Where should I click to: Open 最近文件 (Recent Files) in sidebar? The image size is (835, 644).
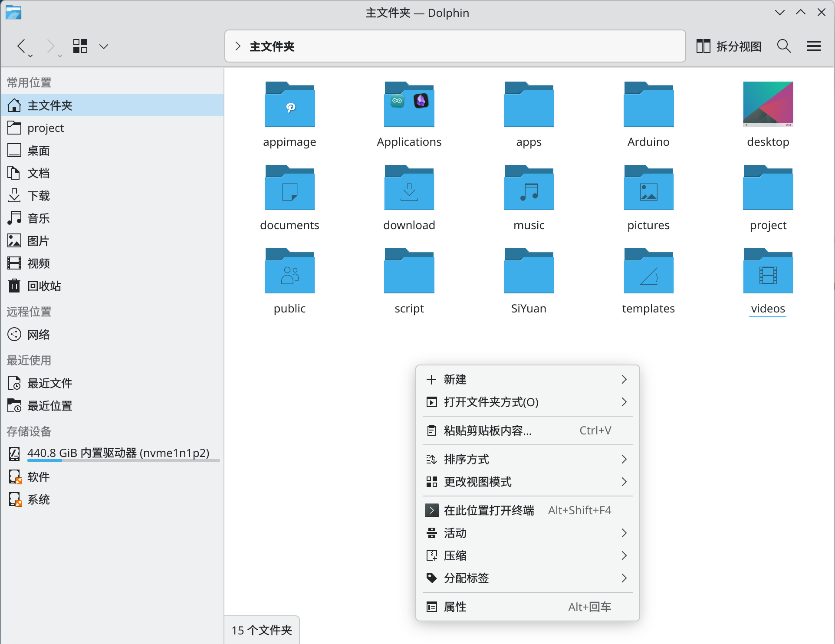(49, 383)
